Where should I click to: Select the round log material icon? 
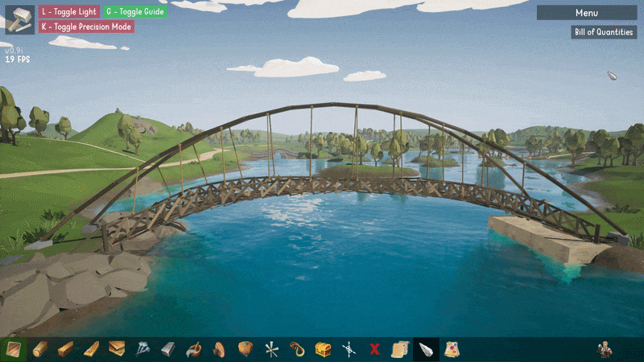pos(39,349)
